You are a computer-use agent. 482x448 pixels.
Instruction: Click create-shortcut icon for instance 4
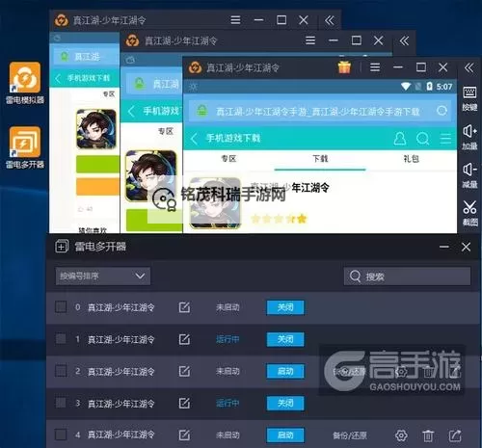455,435
